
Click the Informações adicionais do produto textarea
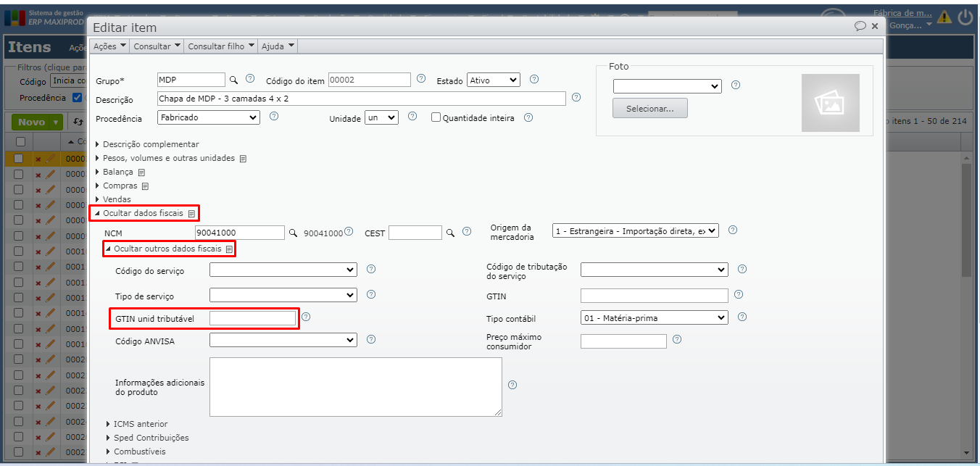pyautogui.click(x=356, y=387)
